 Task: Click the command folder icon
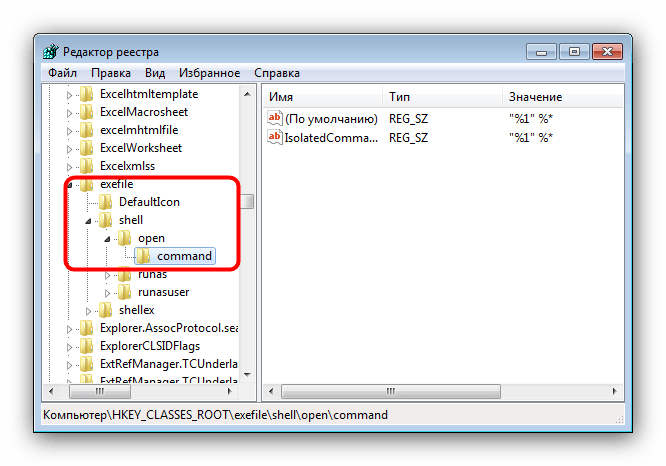[x=144, y=256]
